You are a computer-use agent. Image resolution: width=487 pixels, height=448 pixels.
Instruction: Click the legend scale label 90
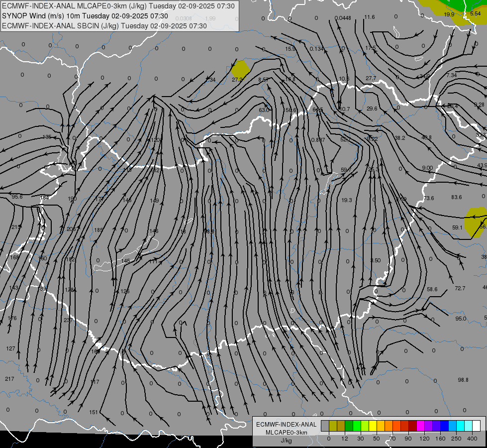point(408,439)
